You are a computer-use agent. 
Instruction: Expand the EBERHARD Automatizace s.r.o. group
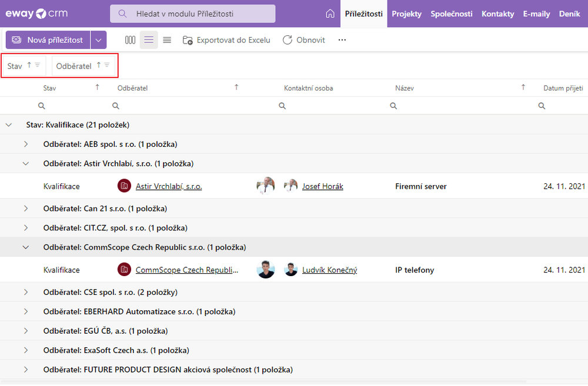pyautogui.click(x=25, y=311)
